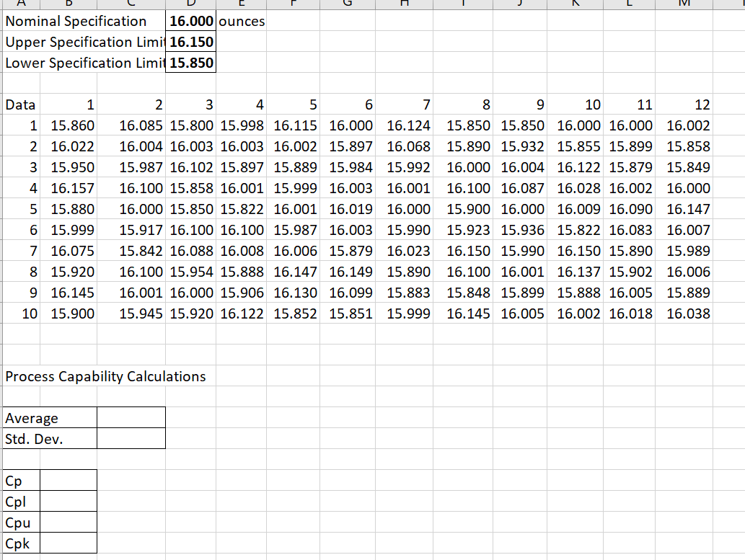Click the 'Data' header cell
The height and width of the screenshot is (560, 745).
[22, 105]
